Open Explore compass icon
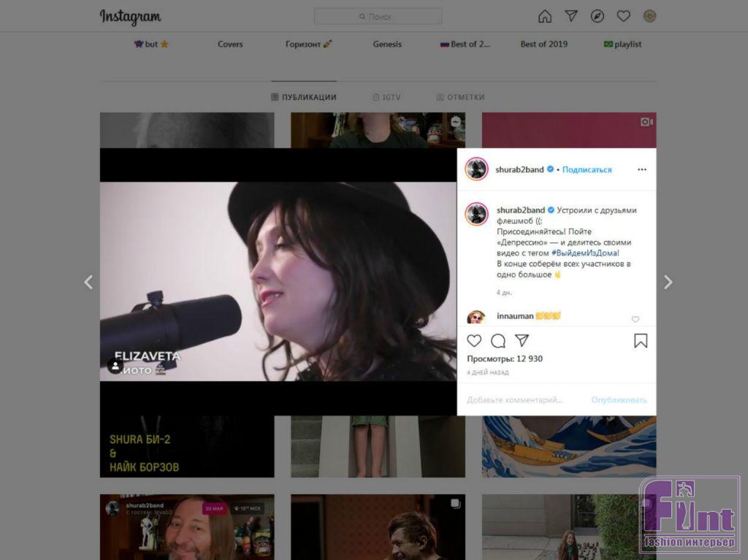 pyautogui.click(x=598, y=16)
